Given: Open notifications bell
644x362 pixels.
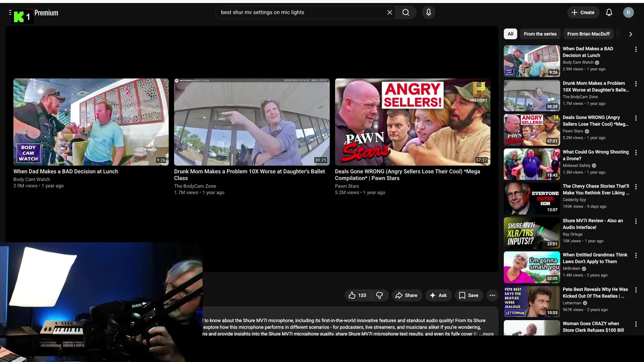Looking at the screenshot, I should 609,13.
